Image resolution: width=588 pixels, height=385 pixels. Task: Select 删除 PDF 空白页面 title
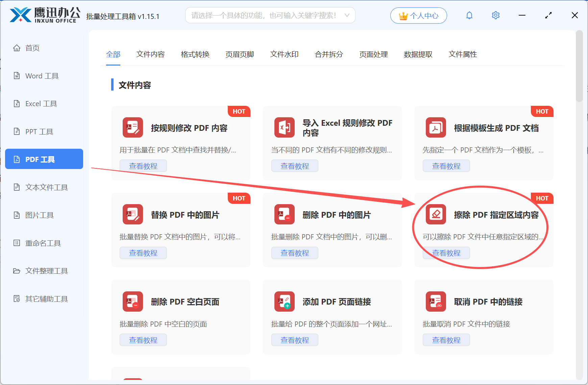pyautogui.click(x=185, y=302)
